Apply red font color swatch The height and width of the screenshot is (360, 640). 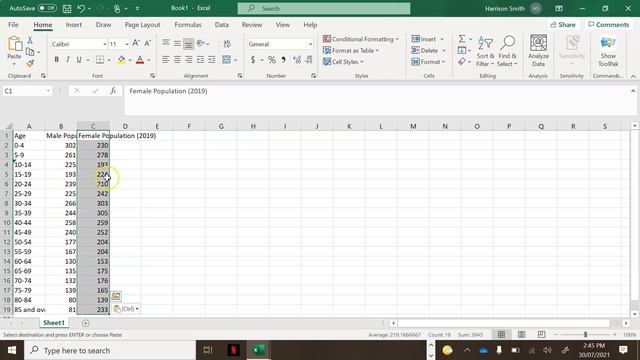(x=140, y=60)
